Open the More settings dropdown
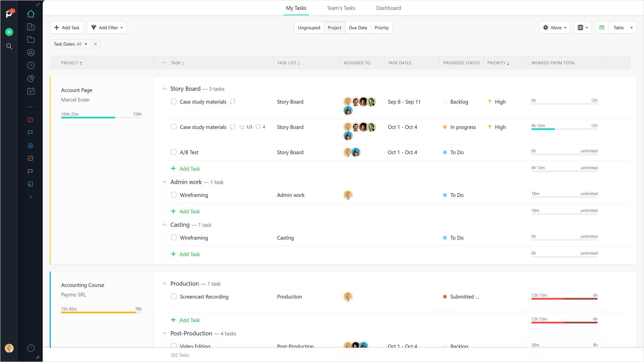The width and height of the screenshot is (644, 362). (x=554, y=28)
